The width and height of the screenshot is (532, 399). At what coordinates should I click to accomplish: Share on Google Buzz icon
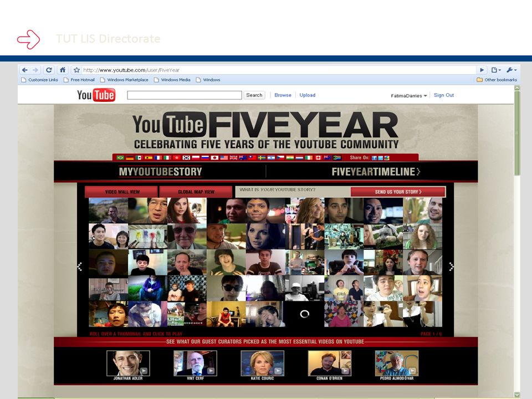tap(387, 158)
